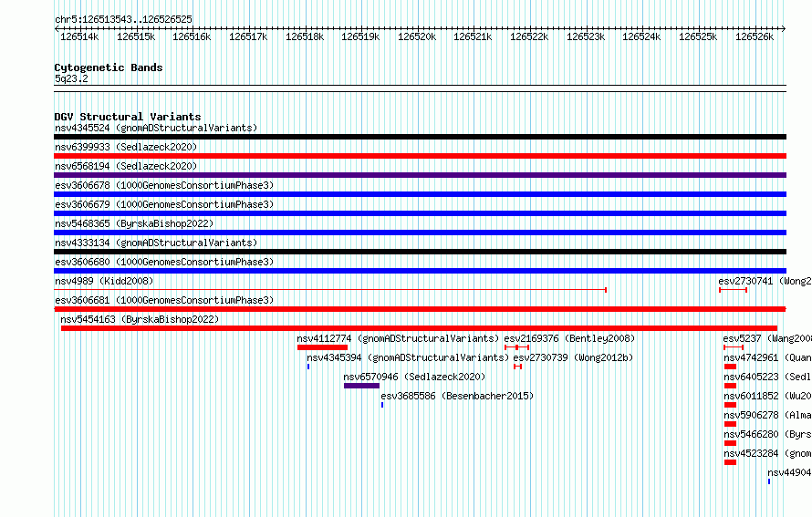Open nsv6011852 Wu variant label
This screenshot has width=812, height=517.
point(767,396)
